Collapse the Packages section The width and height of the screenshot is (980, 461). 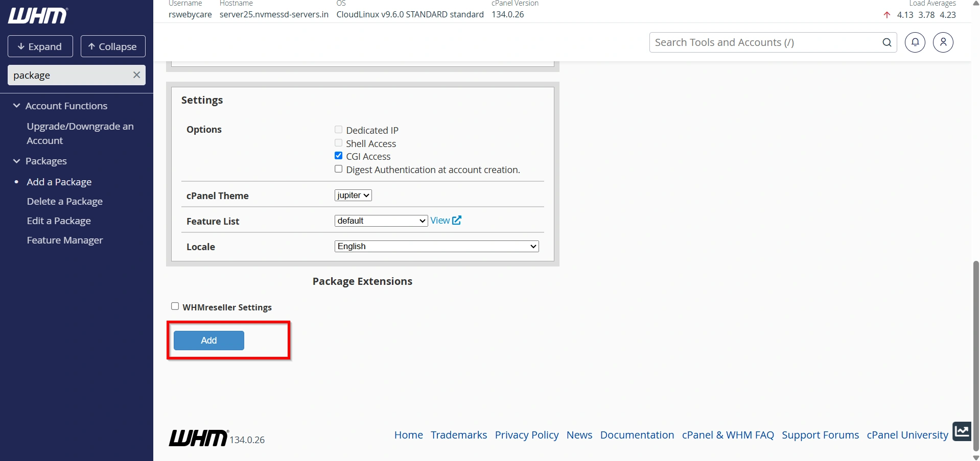[46, 161]
